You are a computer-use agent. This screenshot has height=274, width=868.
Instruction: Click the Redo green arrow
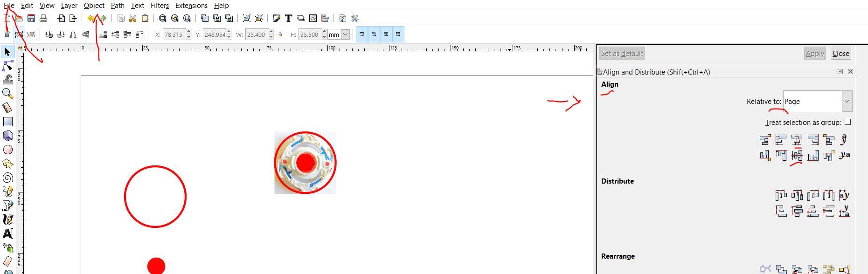pyautogui.click(x=103, y=18)
